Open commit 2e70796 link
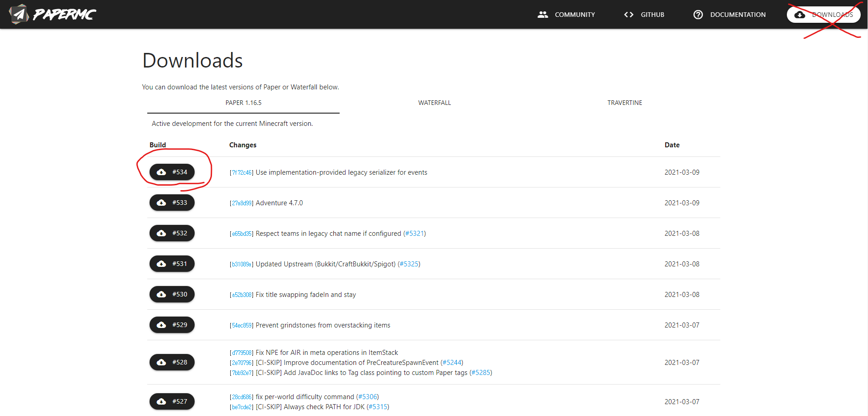The width and height of the screenshot is (868, 416). 242,363
